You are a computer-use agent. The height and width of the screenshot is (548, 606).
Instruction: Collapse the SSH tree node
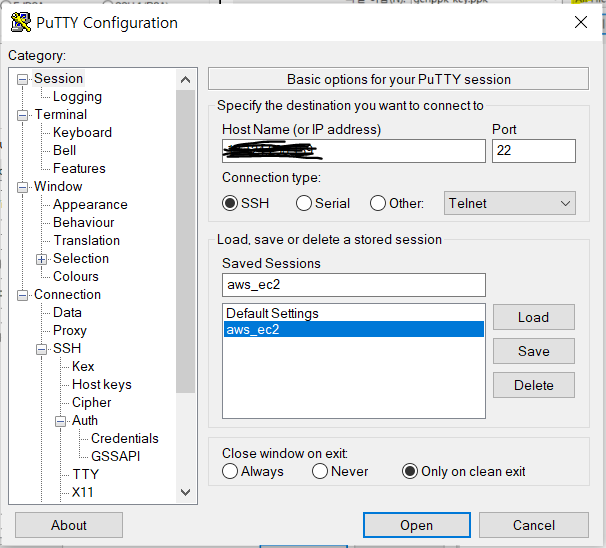pos(41,349)
